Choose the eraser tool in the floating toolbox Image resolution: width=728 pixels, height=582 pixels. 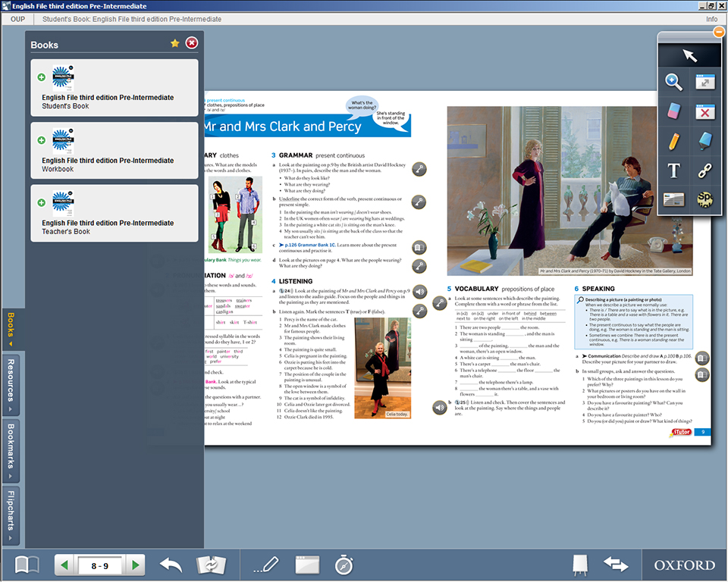673,112
